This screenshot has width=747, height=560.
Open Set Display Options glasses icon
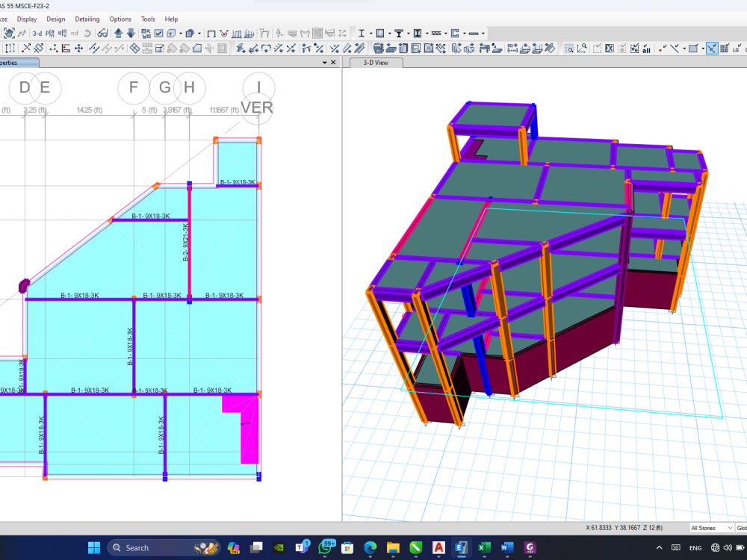pyautogui.click(x=102, y=33)
